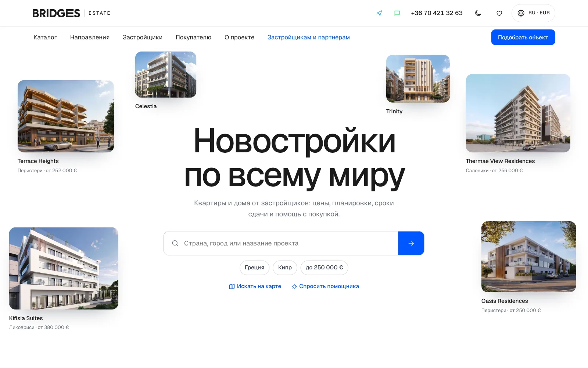Open the Celestia building thumbnail
Screen dimensions: 588x368
coord(166,75)
